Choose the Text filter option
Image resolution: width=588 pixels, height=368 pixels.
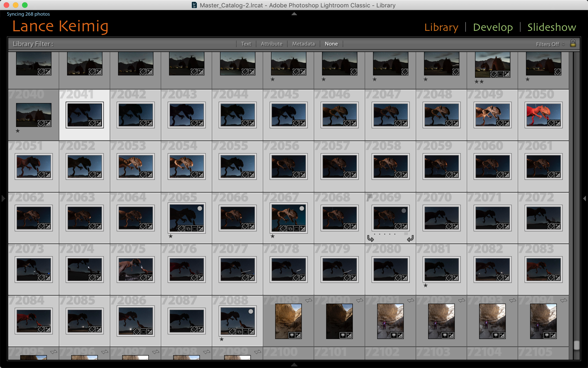(x=246, y=44)
